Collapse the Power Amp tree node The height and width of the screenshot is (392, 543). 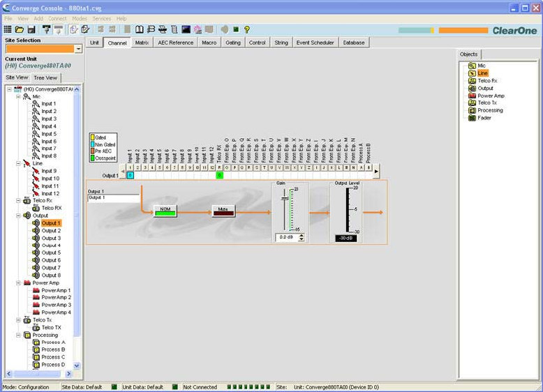pos(18,282)
